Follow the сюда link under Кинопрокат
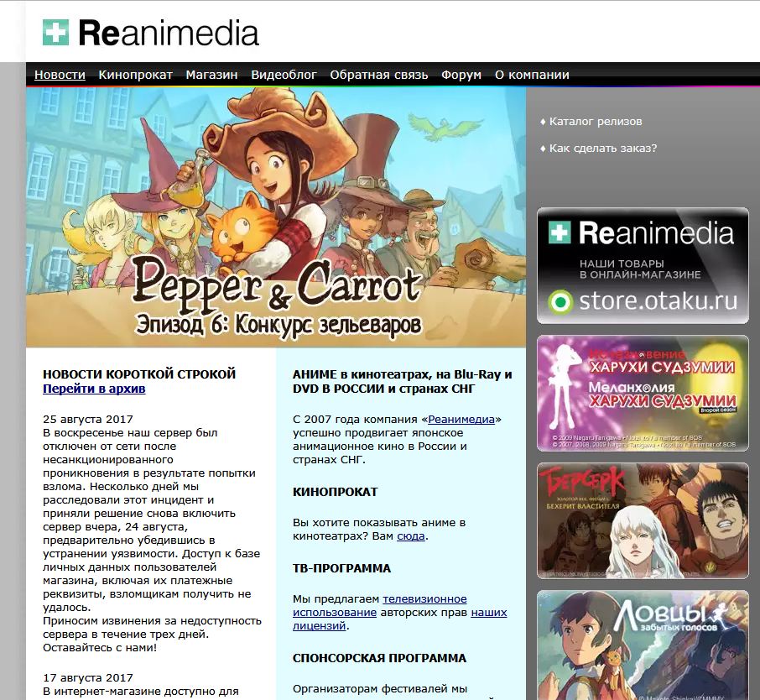The image size is (760, 700). click(x=410, y=536)
